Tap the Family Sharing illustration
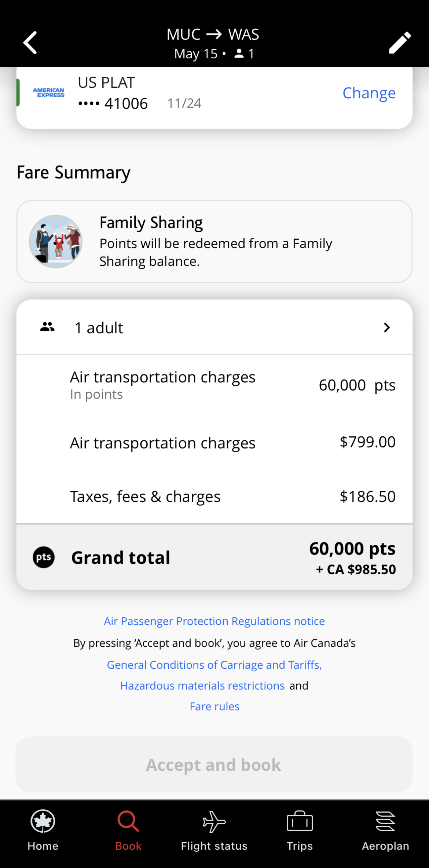Image resolution: width=429 pixels, height=868 pixels. coord(56,241)
